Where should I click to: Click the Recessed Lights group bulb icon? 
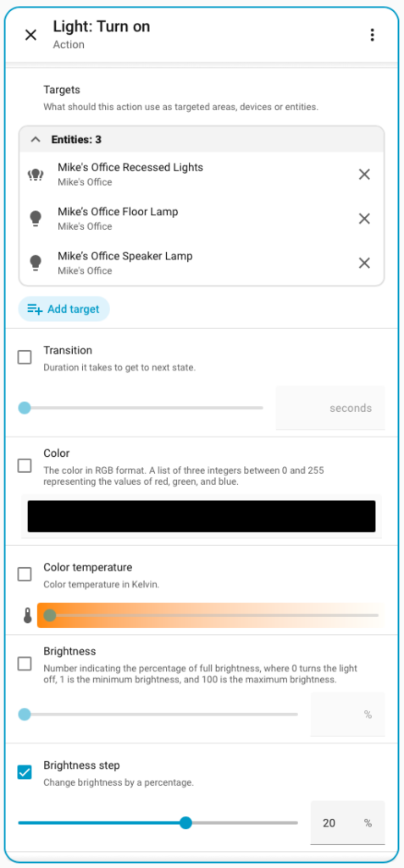pyautogui.click(x=36, y=175)
